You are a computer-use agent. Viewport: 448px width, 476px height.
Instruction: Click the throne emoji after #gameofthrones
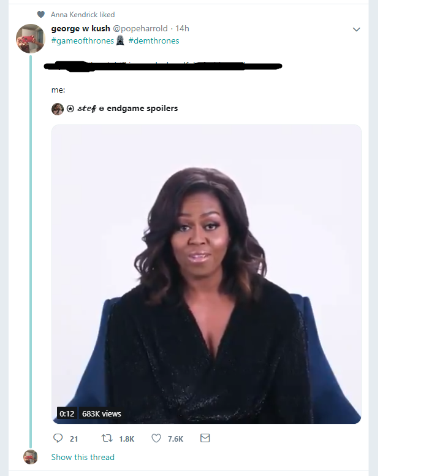(x=121, y=40)
